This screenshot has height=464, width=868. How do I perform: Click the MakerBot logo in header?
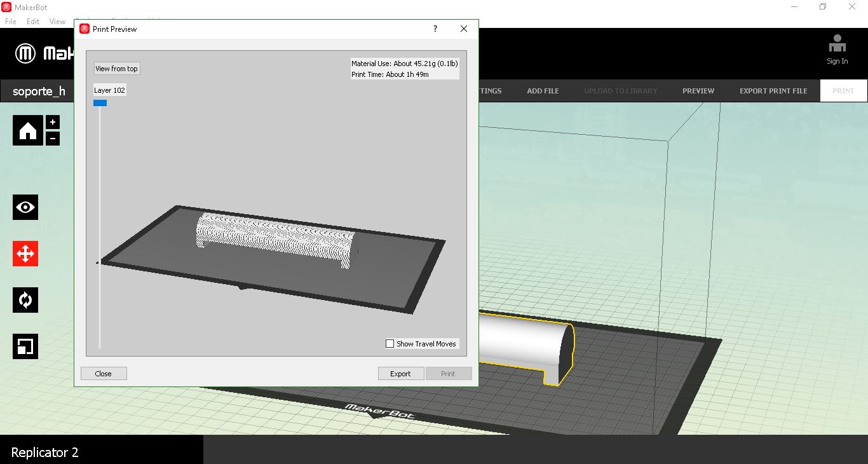pyautogui.click(x=25, y=53)
